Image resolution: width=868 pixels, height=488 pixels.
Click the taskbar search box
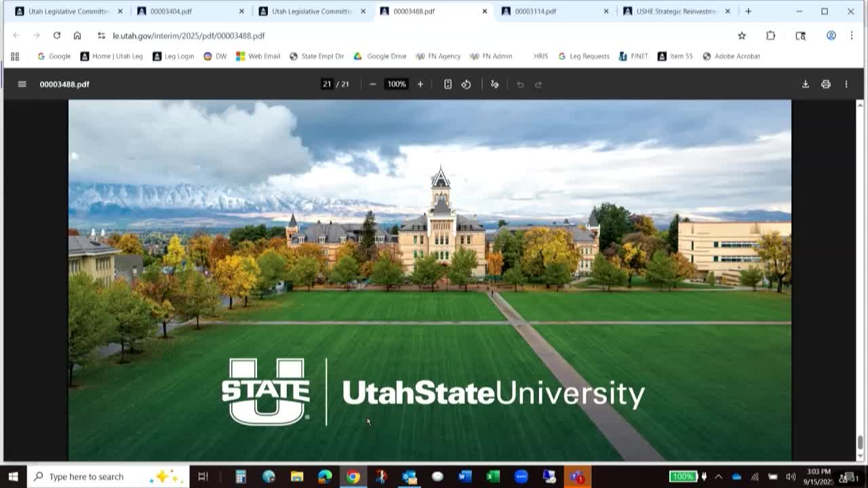coord(108,476)
